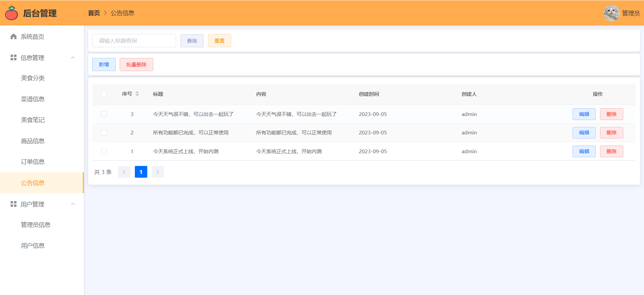
Task: Click the 新增 add button
Action: point(104,64)
